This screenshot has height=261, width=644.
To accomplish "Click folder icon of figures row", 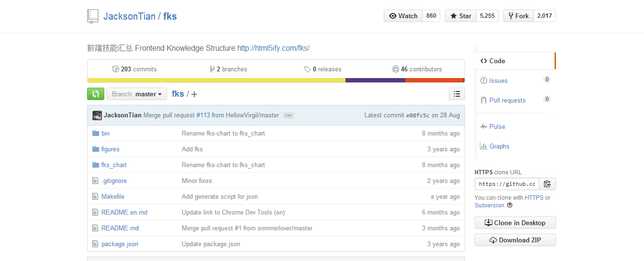I will coord(95,149).
